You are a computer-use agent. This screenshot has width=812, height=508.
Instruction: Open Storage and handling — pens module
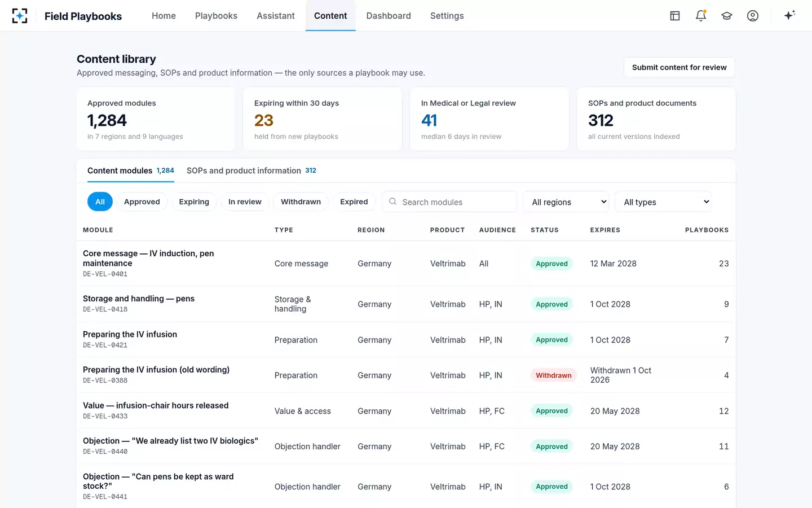tap(139, 299)
